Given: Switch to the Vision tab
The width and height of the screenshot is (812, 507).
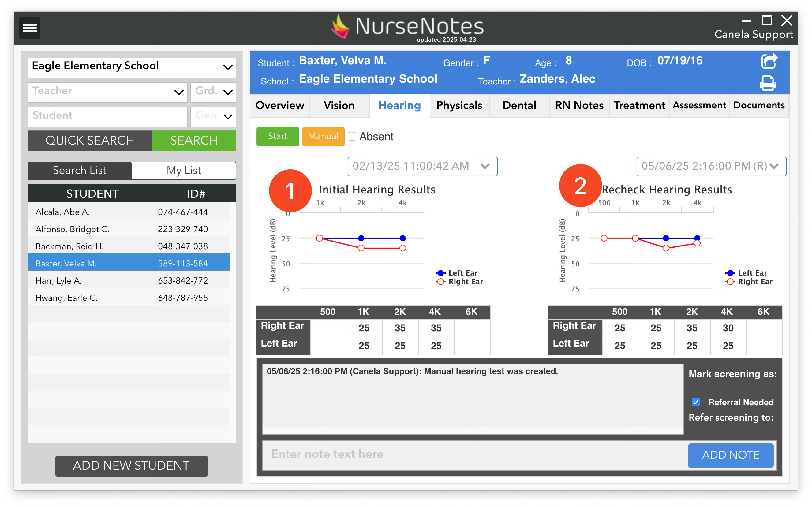Looking at the screenshot, I should 339,106.
